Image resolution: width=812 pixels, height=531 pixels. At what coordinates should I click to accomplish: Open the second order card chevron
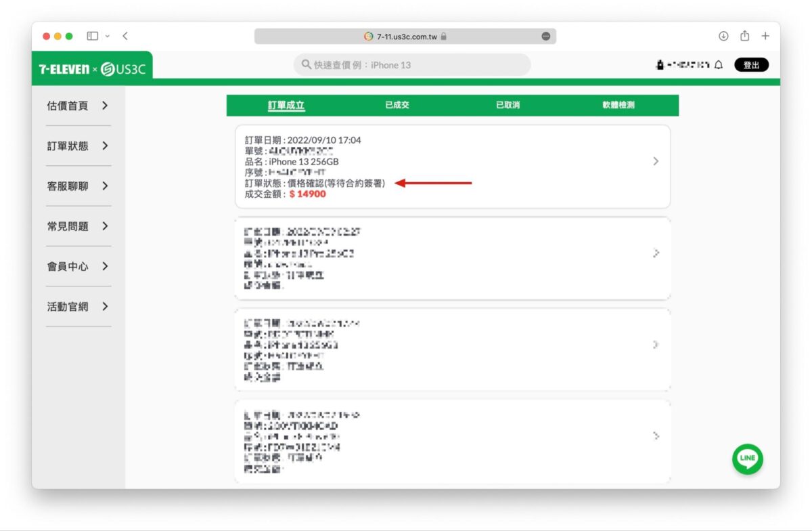pos(655,253)
